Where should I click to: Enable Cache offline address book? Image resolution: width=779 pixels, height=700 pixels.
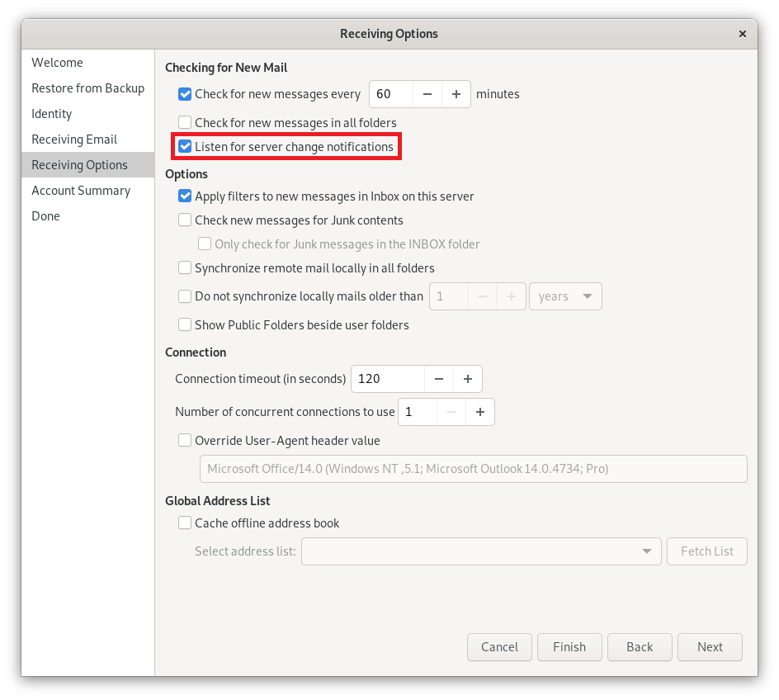click(x=186, y=523)
